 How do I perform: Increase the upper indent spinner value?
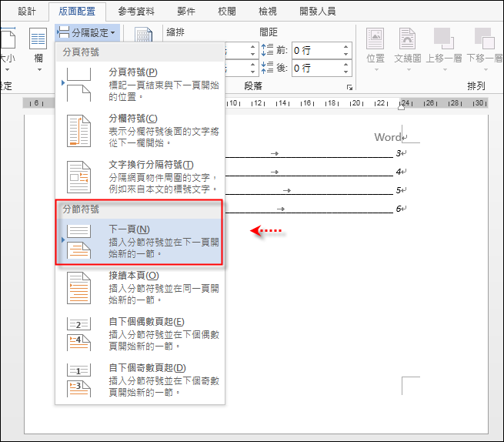[253, 47]
